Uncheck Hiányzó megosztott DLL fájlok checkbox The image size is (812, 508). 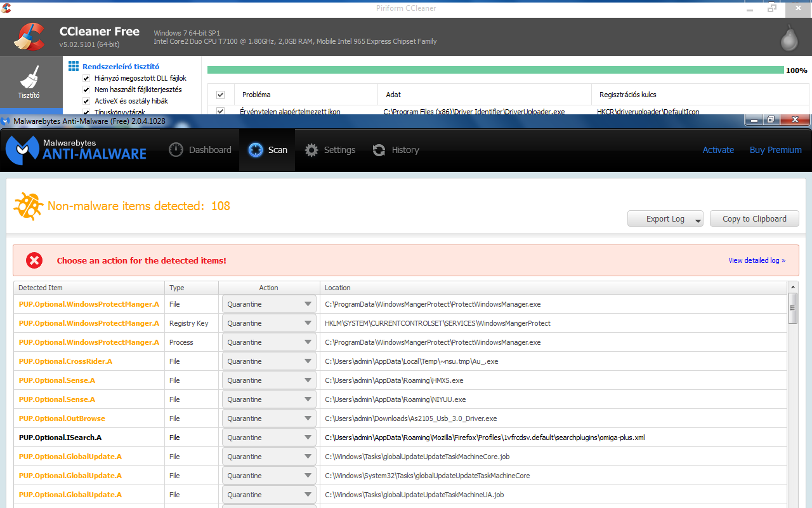(86, 78)
